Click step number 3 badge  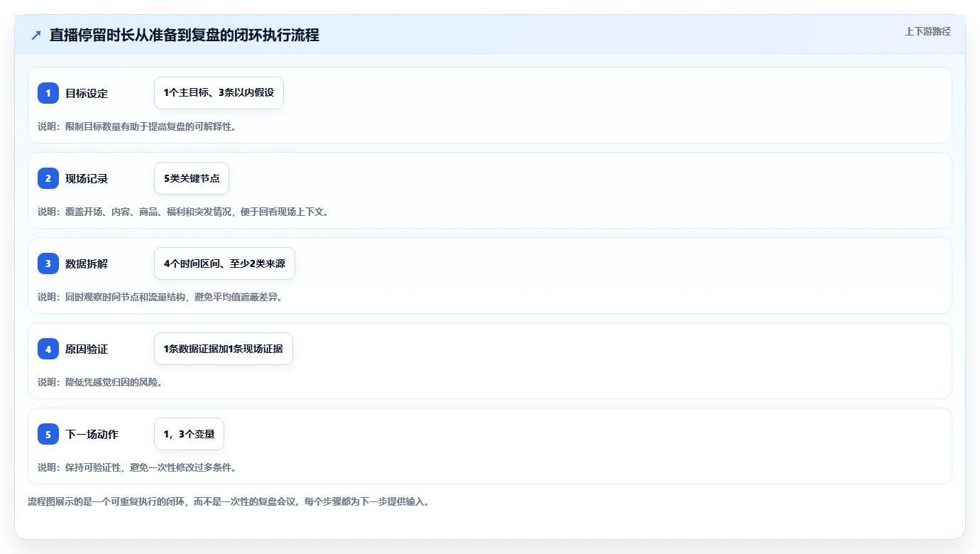[48, 264]
